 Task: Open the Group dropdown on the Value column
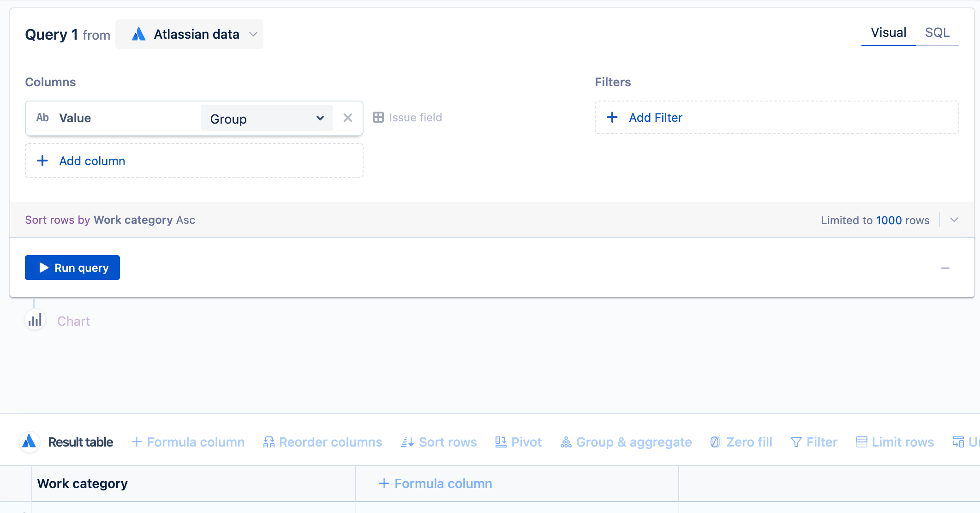(320, 118)
